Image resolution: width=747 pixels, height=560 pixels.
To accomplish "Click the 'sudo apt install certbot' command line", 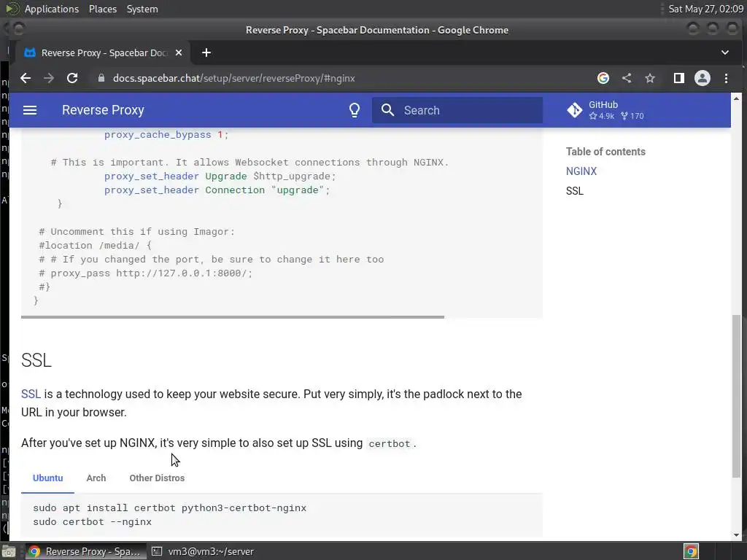I will pyautogui.click(x=169, y=508).
